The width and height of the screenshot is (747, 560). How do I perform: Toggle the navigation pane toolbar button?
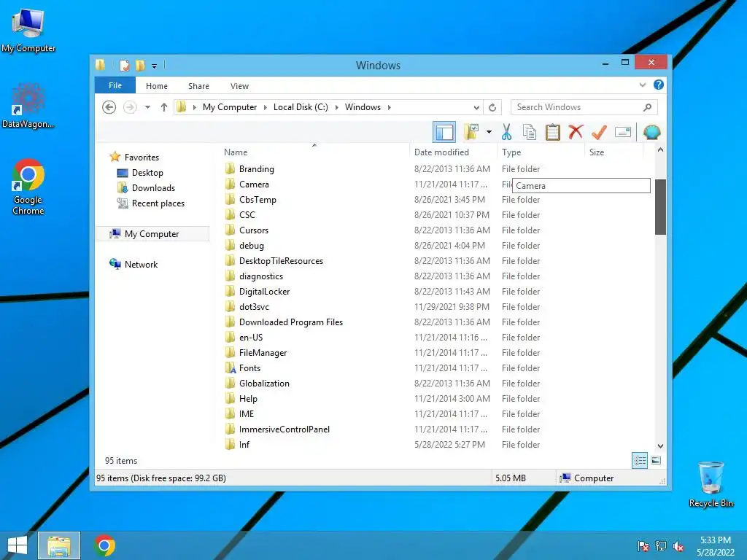(444, 133)
